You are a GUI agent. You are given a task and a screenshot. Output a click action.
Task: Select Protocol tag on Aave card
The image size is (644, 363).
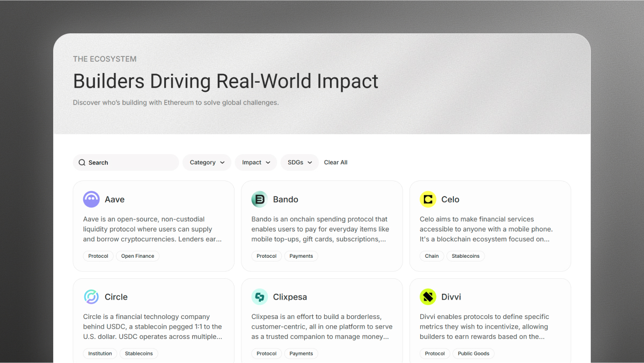[98, 256]
